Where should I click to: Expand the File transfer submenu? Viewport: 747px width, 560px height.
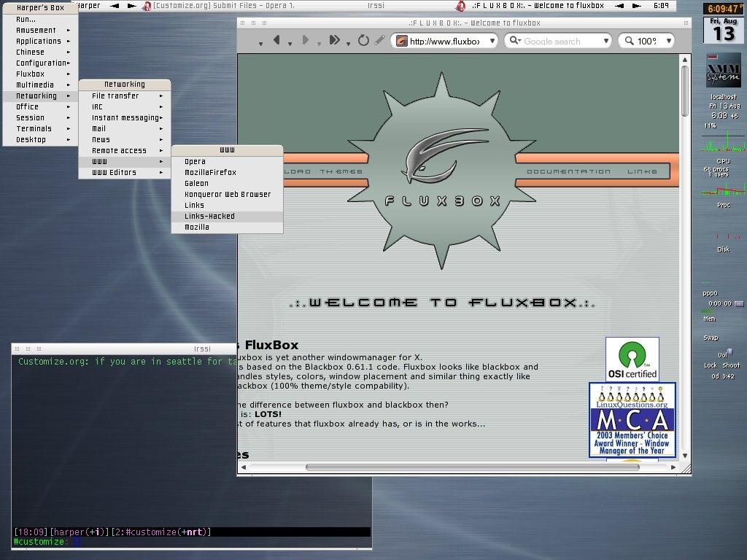tap(124, 96)
